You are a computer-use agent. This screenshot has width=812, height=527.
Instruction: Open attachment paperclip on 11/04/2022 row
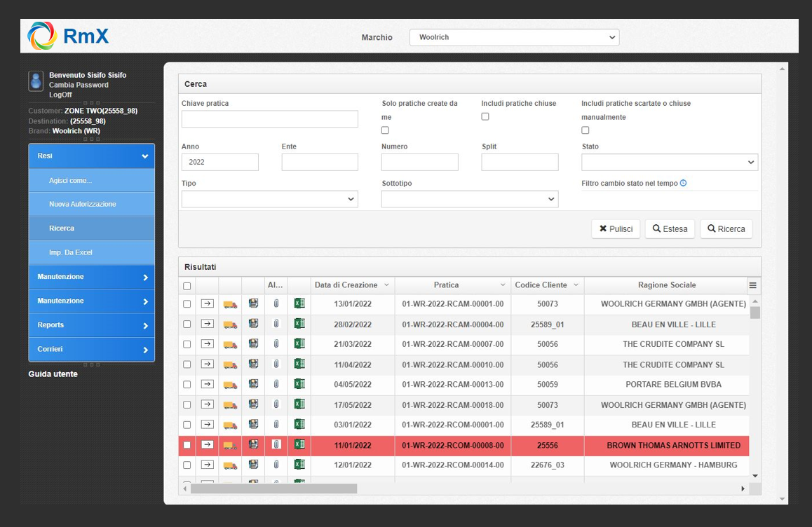click(276, 364)
